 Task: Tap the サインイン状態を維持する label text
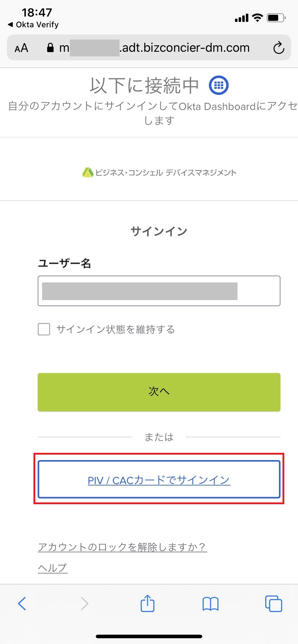tap(116, 329)
